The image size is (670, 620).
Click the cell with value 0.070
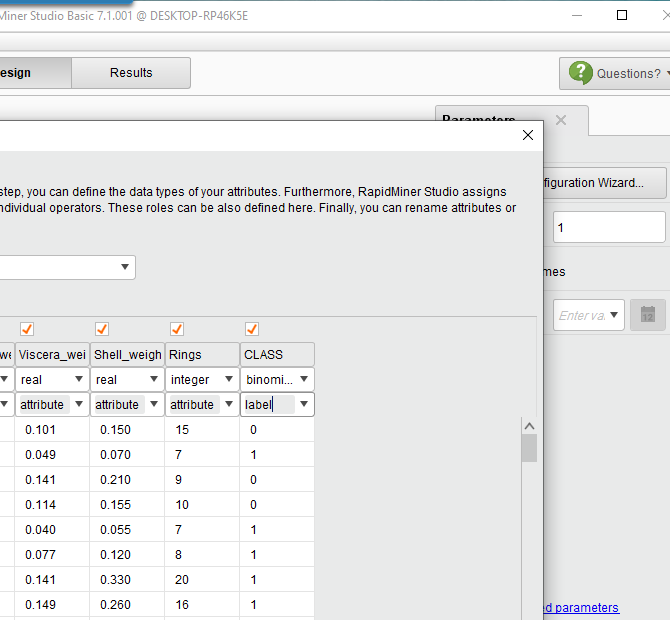(127, 454)
